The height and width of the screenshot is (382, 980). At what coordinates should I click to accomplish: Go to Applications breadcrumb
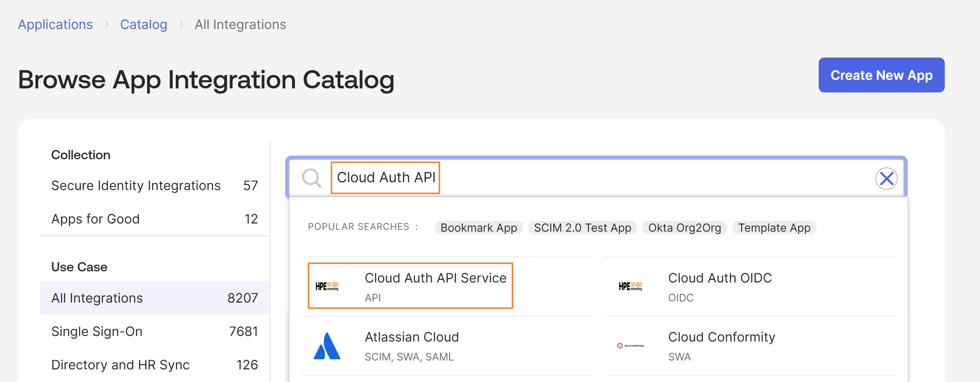click(x=55, y=25)
